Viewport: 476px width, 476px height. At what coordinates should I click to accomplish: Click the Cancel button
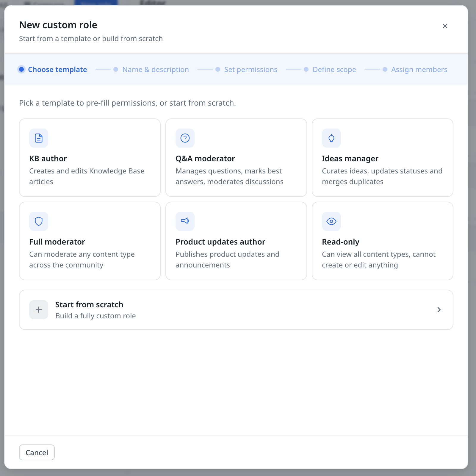click(x=37, y=452)
